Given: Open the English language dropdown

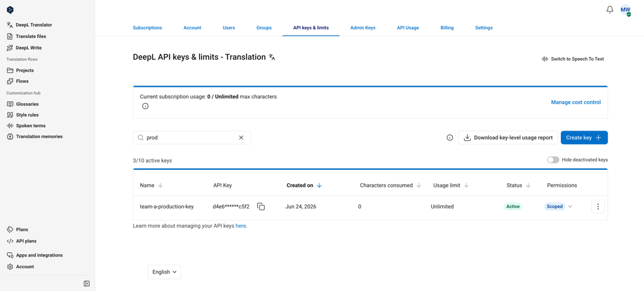Looking at the screenshot, I should point(165,272).
